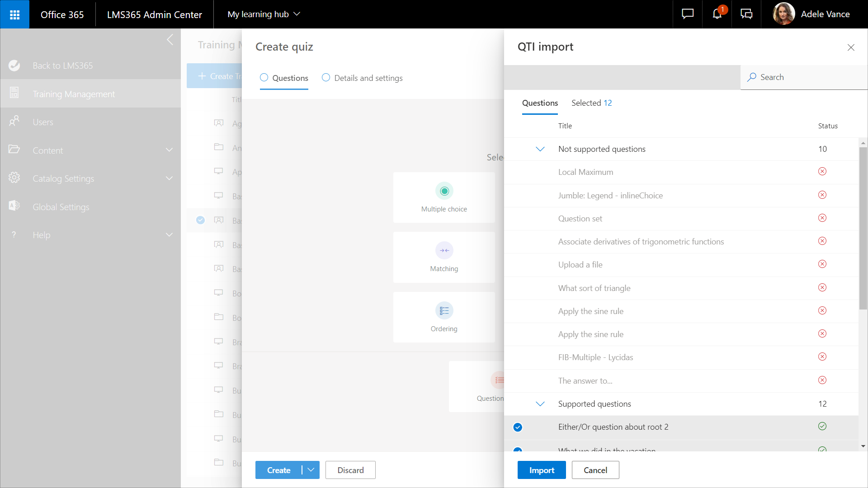Image resolution: width=868 pixels, height=488 pixels.
Task: Select the Matching question type icon
Action: pos(444,251)
